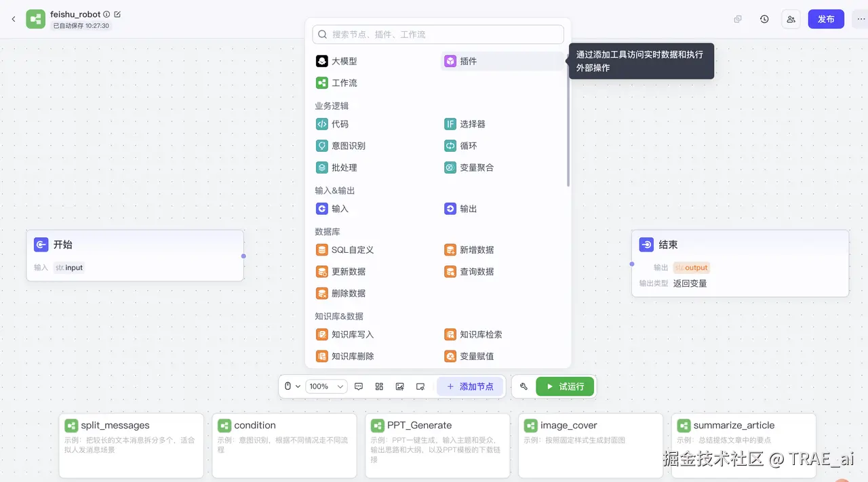The height and width of the screenshot is (482, 868).
Task: Click the node panel scrollbar
Action: click(x=568, y=119)
